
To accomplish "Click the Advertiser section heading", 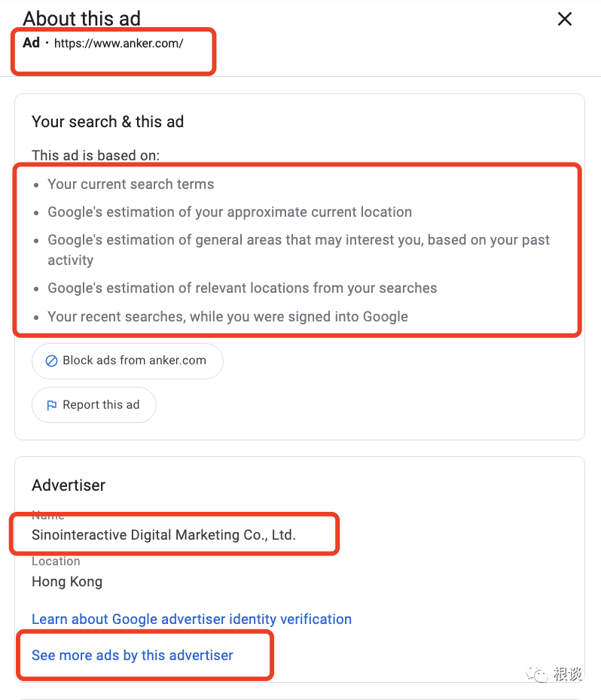I will (69, 485).
